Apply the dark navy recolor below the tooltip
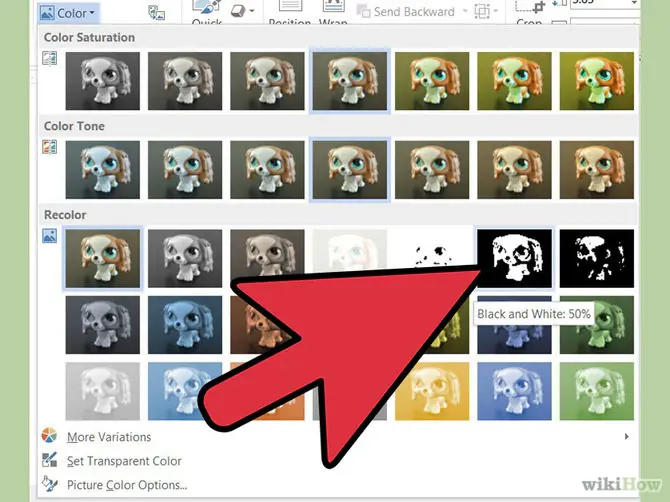670x502 pixels. [514, 340]
